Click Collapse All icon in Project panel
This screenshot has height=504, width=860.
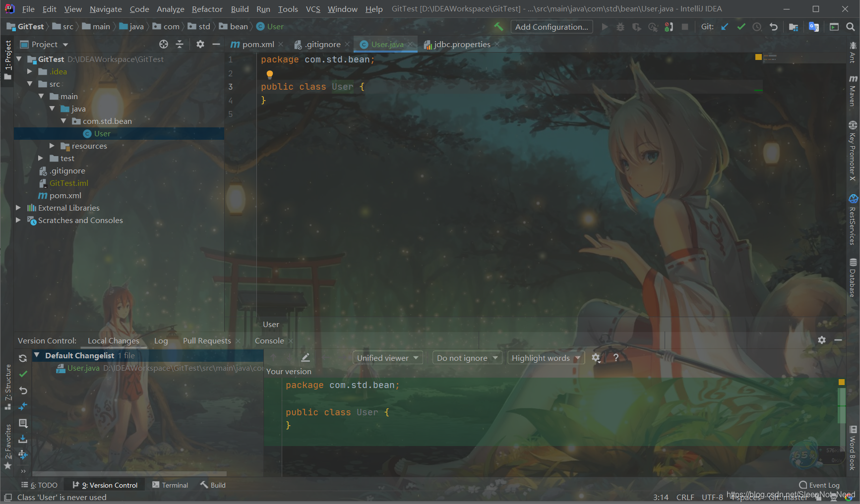180,44
